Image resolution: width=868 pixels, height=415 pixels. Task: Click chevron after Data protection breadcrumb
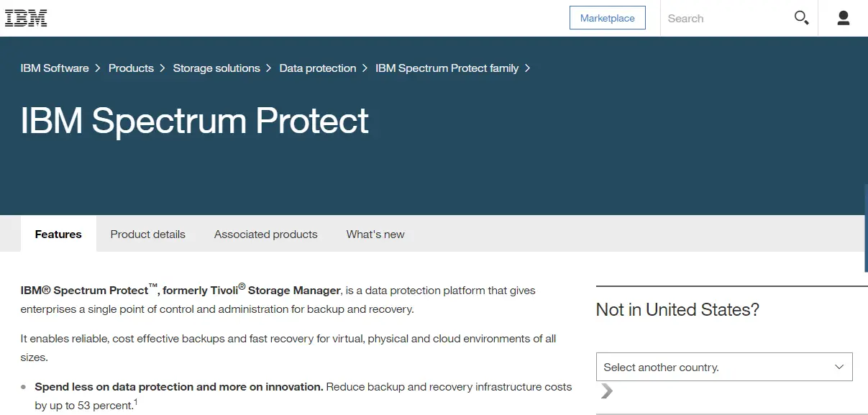pyautogui.click(x=365, y=68)
